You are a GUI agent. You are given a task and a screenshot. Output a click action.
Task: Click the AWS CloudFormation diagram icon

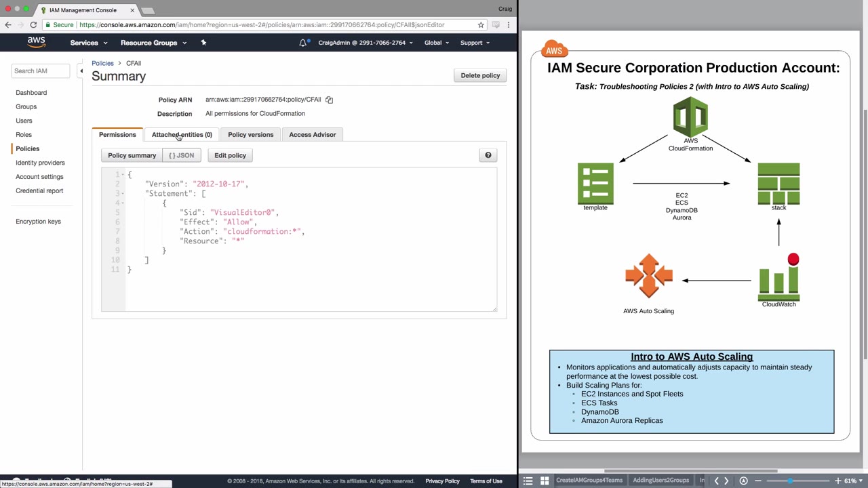point(690,117)
